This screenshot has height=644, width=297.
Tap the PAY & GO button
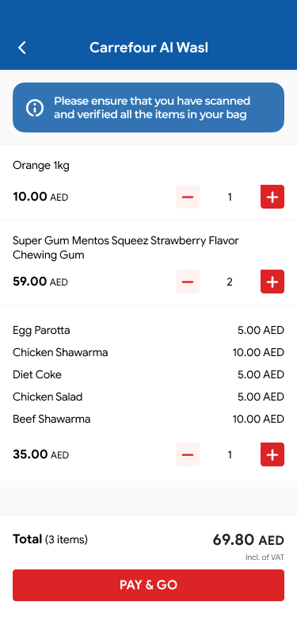pos(149,585)
